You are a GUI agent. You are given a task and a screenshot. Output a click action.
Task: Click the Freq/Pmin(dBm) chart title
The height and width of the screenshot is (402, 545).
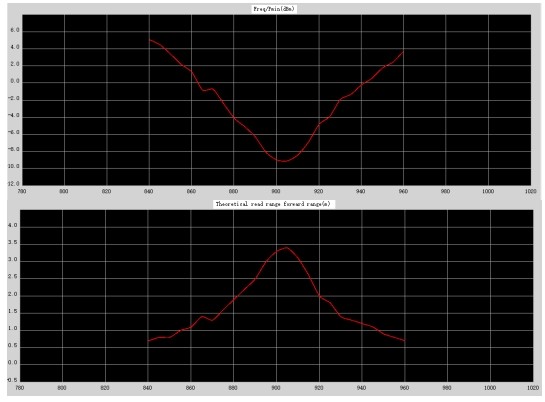pos(274,9)
